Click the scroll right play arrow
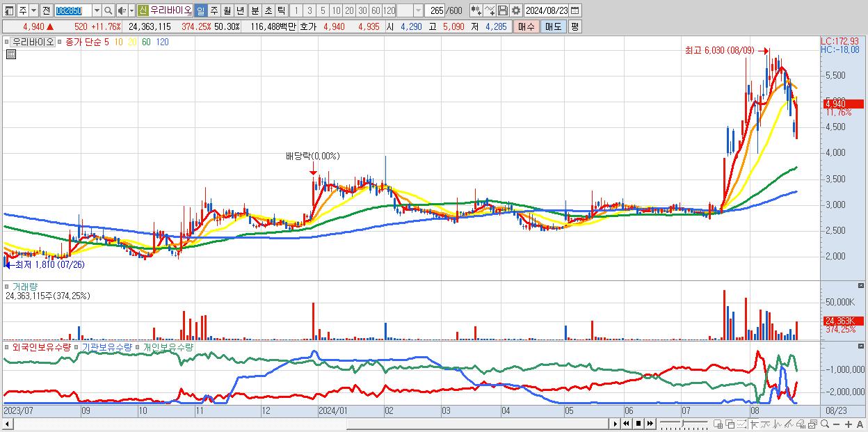Viewport: 868px width, 432px height. (616, 424)
